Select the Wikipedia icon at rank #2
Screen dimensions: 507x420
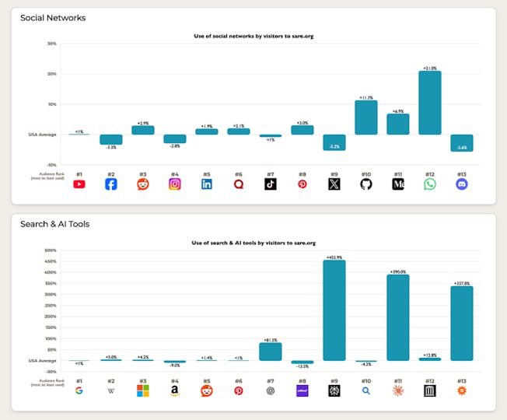point(111,390)
